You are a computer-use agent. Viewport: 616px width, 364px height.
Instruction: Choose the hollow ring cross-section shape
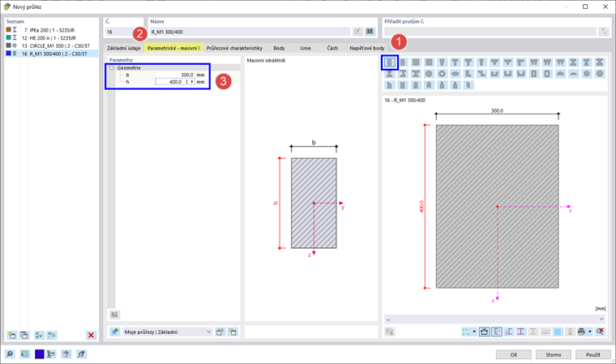click(x=442, y=74)
